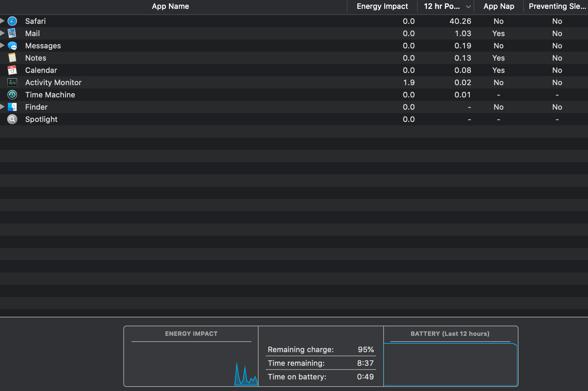Click the Time Machine clock icon

click(x=12, y=95)
